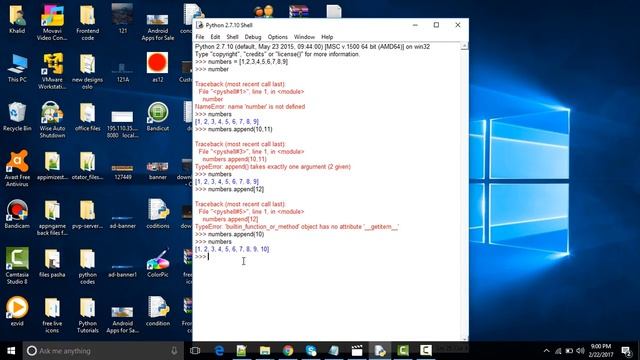Click the scrollbar up arrow in Python Shell
The width and height of the screenshot is (640, 360).
point(464,46)
